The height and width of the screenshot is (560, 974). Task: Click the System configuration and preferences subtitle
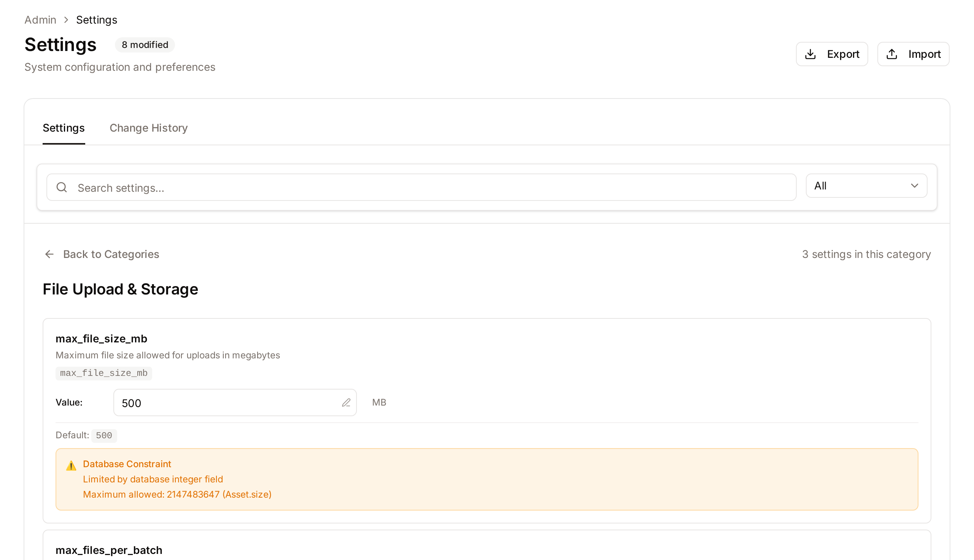[x=119, y=67]
